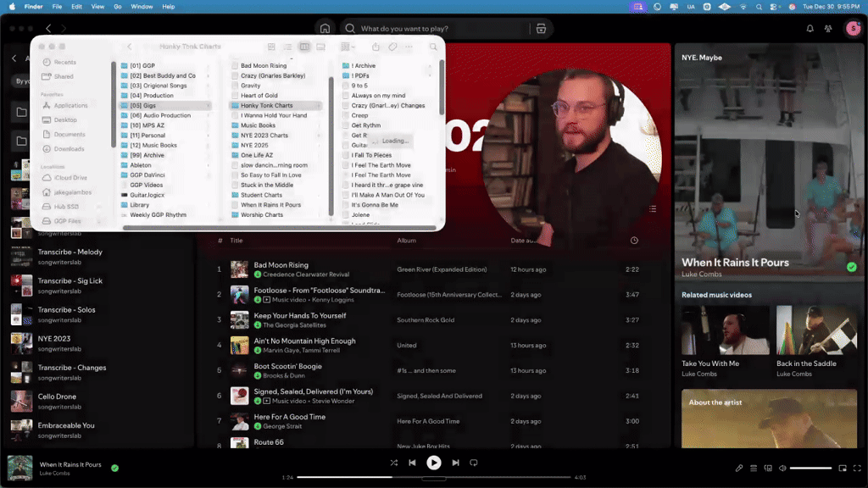This screenshot has height=488, width=868.
Task: Toggle saved checkmark in Now Playing panel
Action: click(x=851, y=267)
